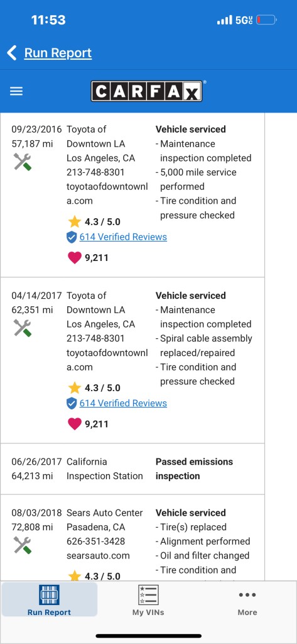Tap the More dots icon
This screenshot has width=297, height=644.
click(247, 595)
